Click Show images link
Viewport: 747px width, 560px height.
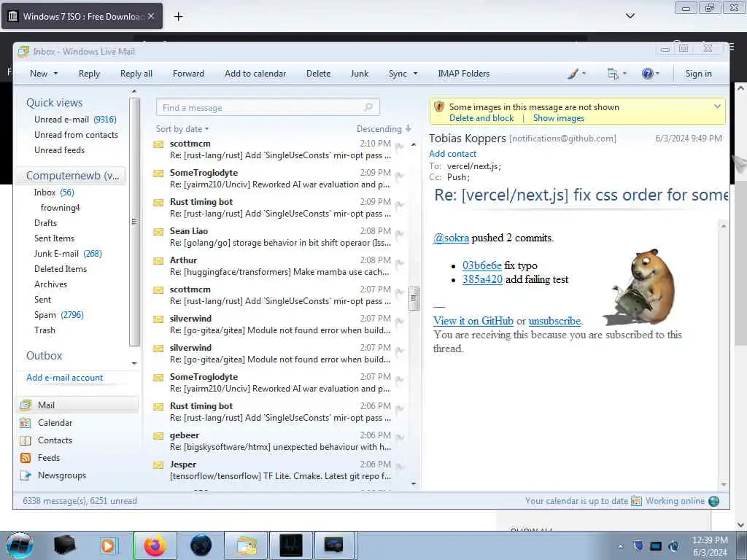(558, 118)
